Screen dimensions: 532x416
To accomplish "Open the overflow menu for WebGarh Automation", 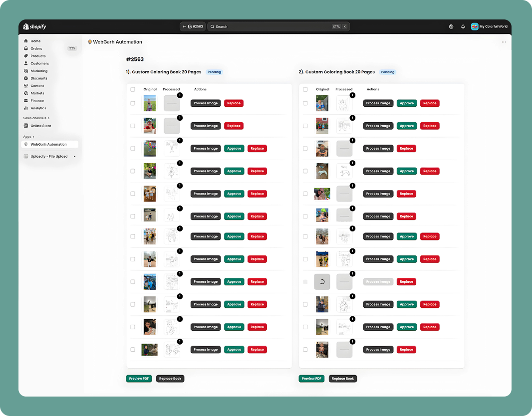I will 504,42.
